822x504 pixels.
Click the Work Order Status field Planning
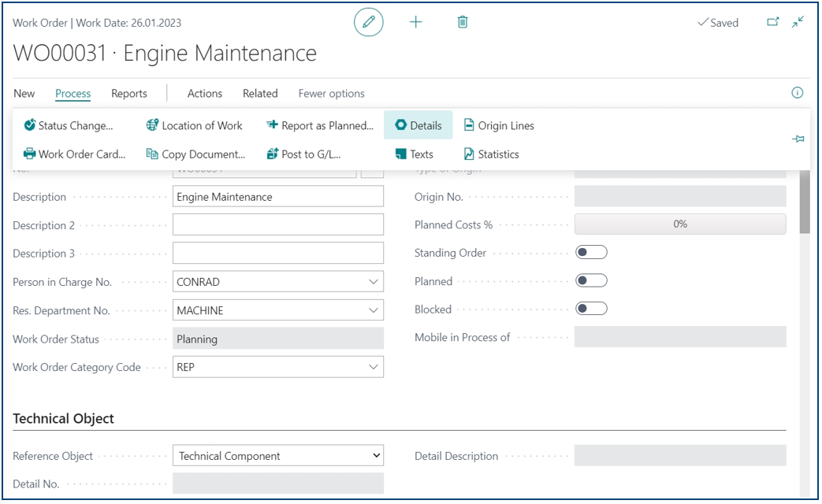pyautogui.click(x=278, y=339)
